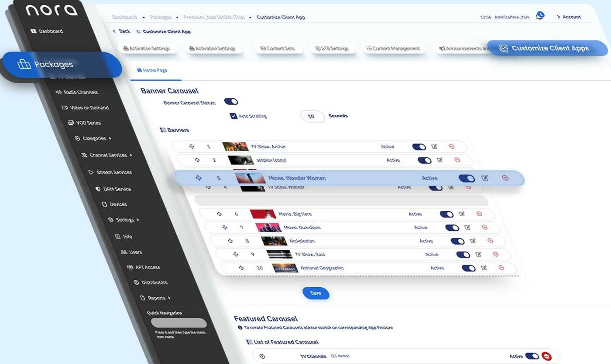
Task: Remove the Movie. Wonder Woman banner
Action: tap(505, 178)
